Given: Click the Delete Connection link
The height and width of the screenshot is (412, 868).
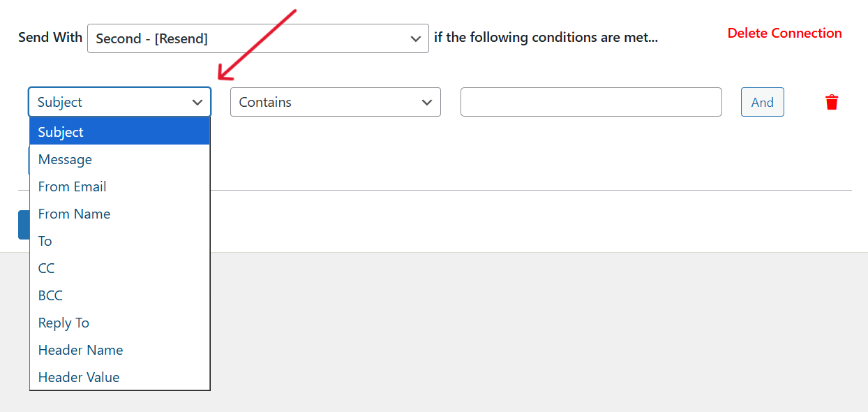Looking at the screenshot, I should (x=784, y=33).
